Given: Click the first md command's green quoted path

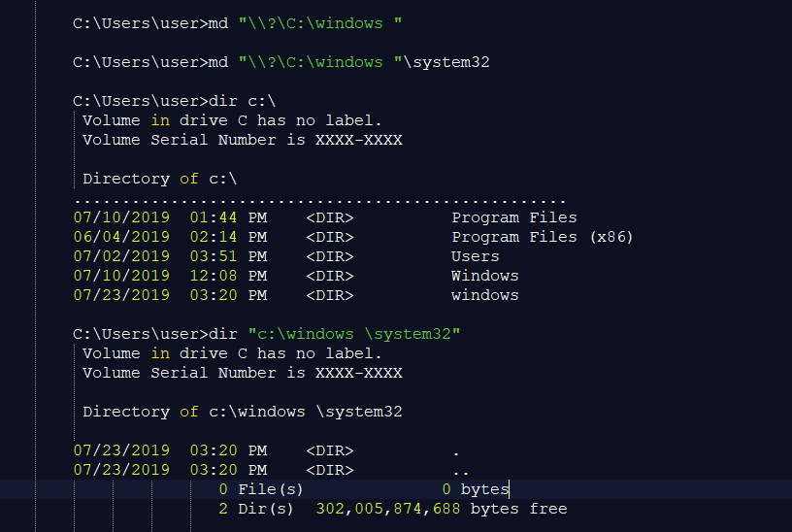Looking at the screenshot, I should (x=319, y=23).
